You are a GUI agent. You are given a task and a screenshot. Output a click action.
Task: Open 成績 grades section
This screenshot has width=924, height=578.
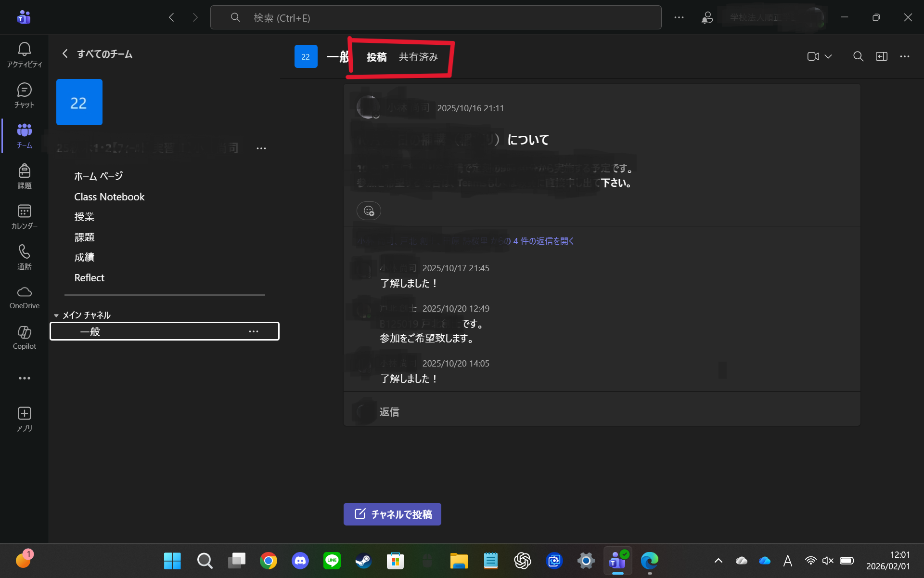(x=84, y=257)
